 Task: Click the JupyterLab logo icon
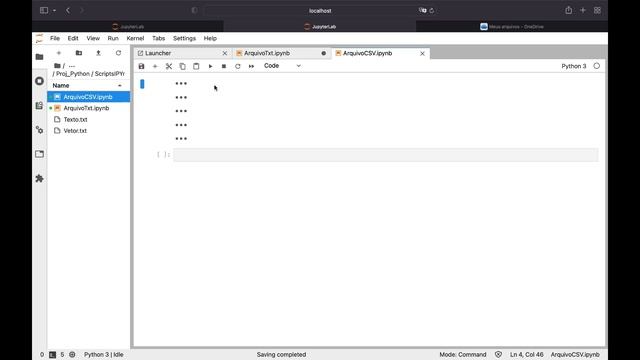pyautogui.click(x=39, y=38)
